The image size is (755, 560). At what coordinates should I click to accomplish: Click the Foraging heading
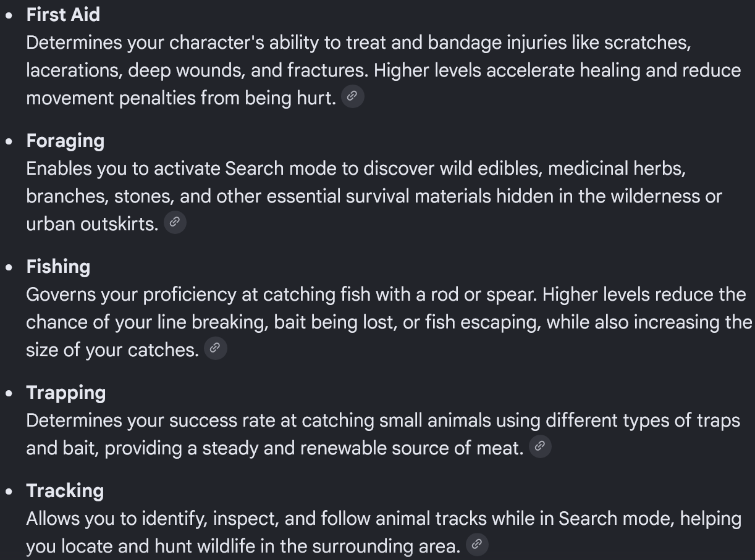[x=65, y=141]
